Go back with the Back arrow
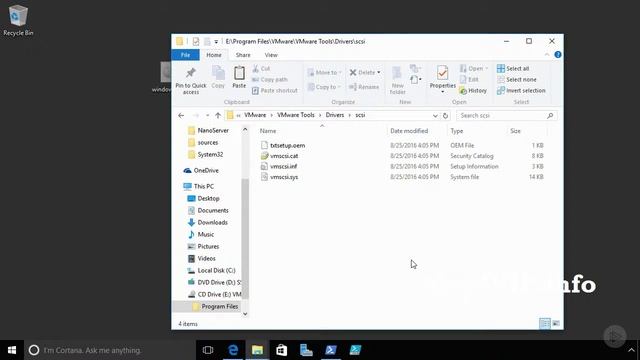 click(181, 116)
